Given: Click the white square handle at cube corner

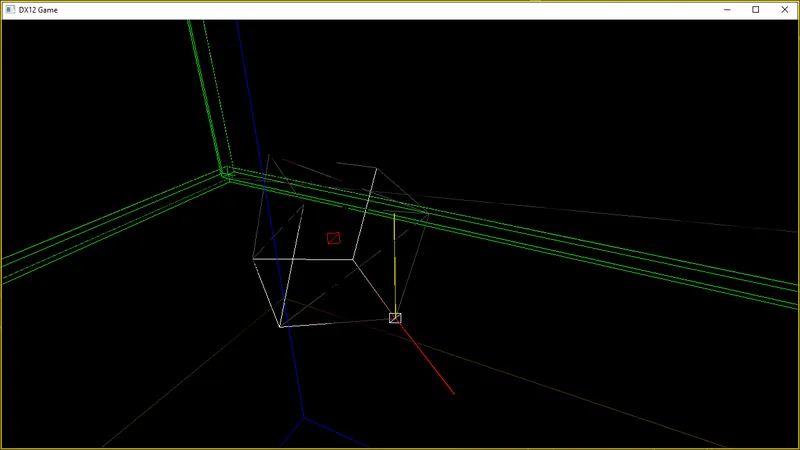Looking at the screenshot, I should [395, 318].
